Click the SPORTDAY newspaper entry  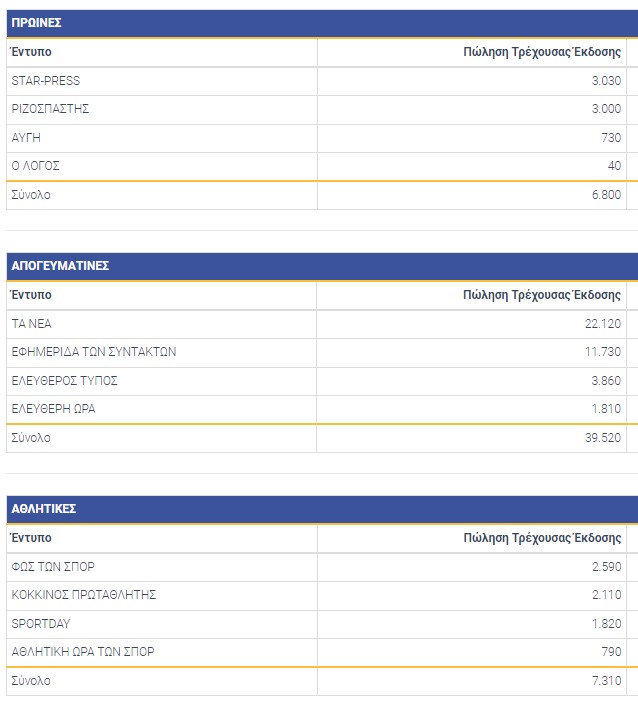[x=41, y=624]
